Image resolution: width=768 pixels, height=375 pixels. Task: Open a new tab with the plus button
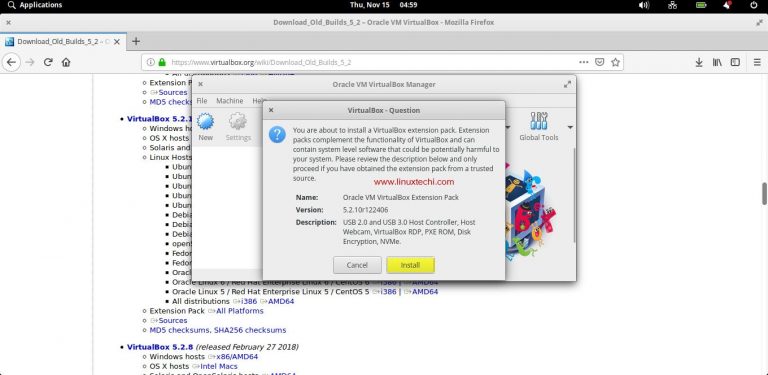click(x=136, y=41)
